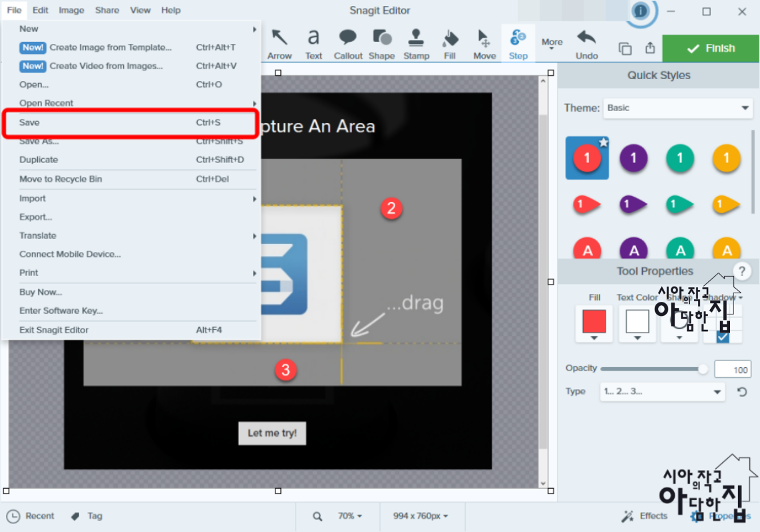Choose the green circle step style
The image size is (760, 532).
coord(680,158)
